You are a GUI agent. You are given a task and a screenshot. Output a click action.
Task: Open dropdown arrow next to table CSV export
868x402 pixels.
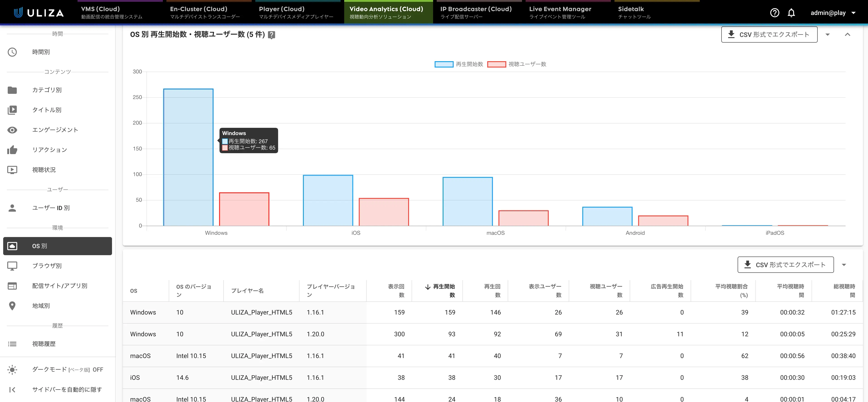(844, 265)
